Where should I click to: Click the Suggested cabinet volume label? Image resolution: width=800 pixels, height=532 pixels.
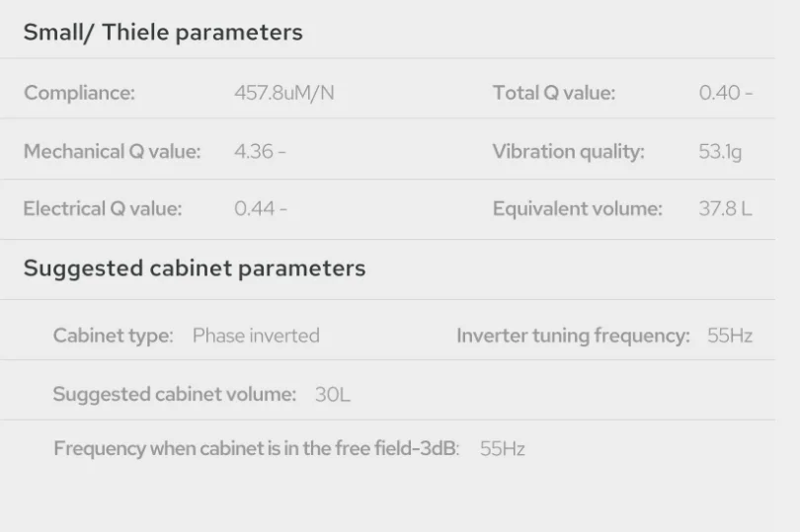(x=175, y=394)
